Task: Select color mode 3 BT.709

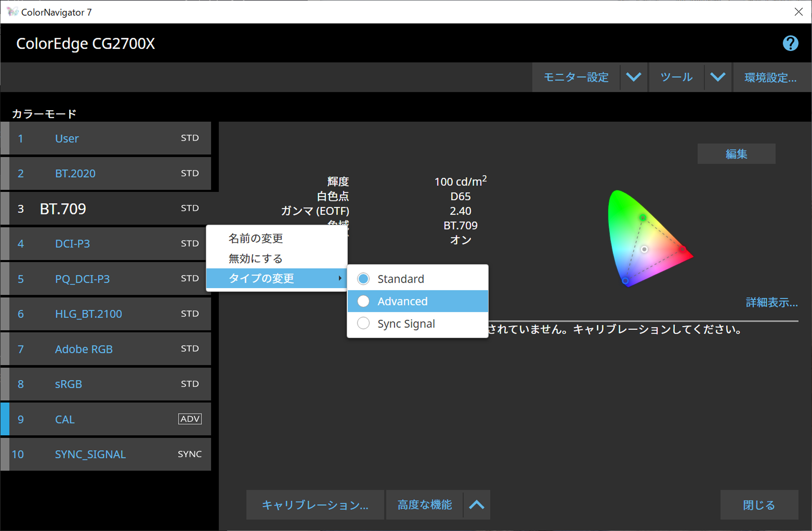Action: 106,209
